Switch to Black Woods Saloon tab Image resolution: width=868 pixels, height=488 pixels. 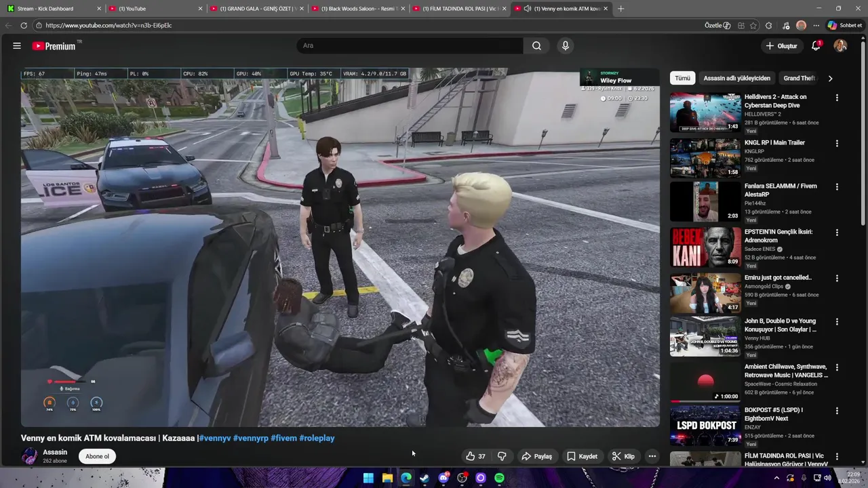tap(358, 8)
